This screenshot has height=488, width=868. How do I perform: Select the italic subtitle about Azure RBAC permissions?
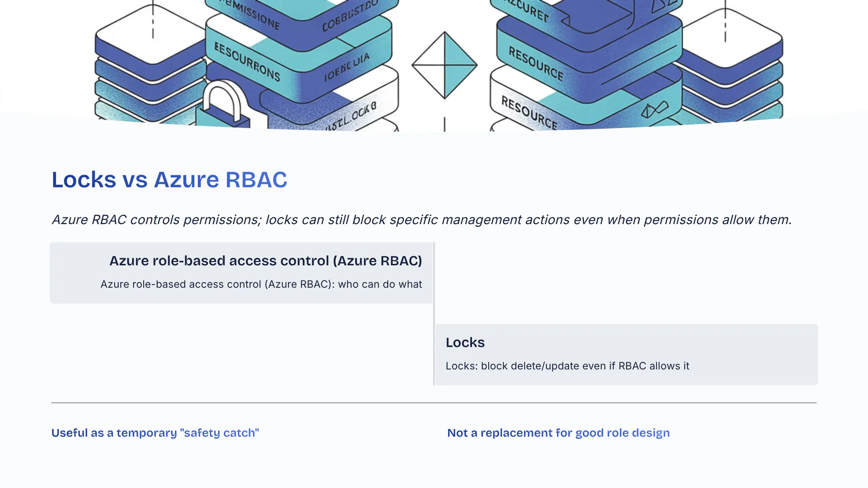click(x=421, y=220)
